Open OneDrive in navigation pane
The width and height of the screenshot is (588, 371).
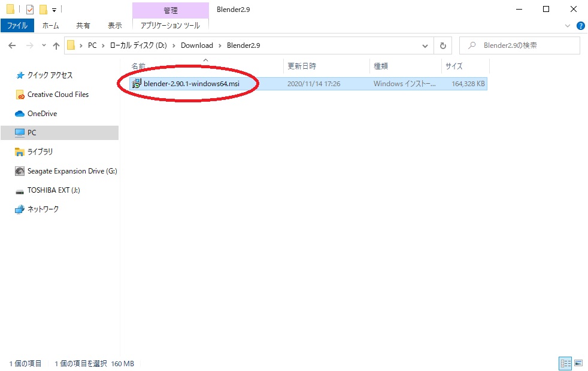click(42, 114)
